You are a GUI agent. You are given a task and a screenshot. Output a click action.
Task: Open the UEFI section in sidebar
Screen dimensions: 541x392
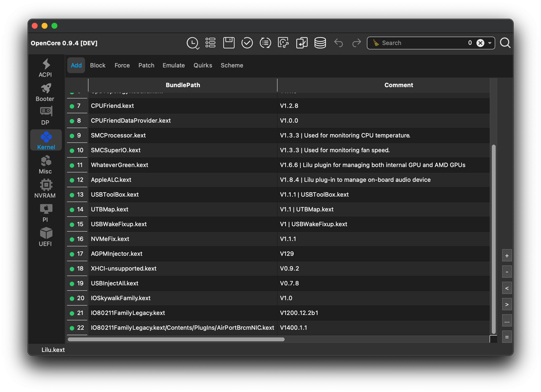tap(45, 237)
